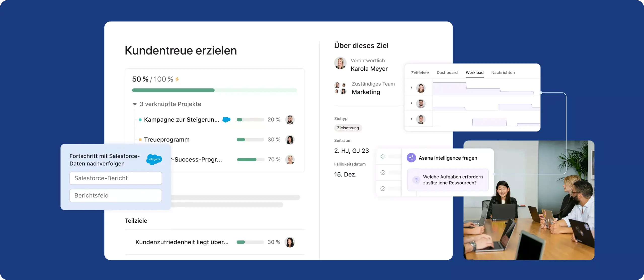Click into the Salesforce-Bericht input field
Screen dimensions: 644x280
[x=115, y=178]
